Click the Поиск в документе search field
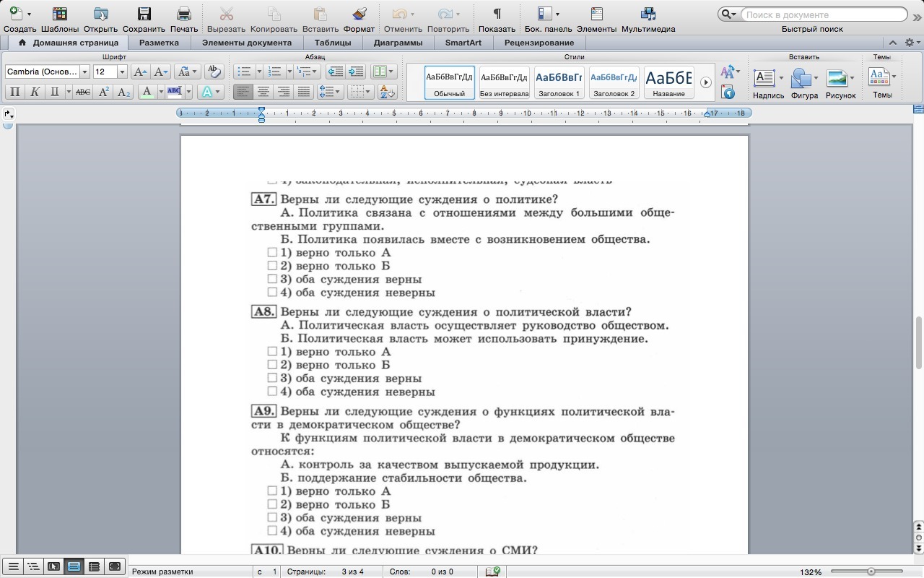The width and height of the screenshot is (924, 578). point(821,14)
